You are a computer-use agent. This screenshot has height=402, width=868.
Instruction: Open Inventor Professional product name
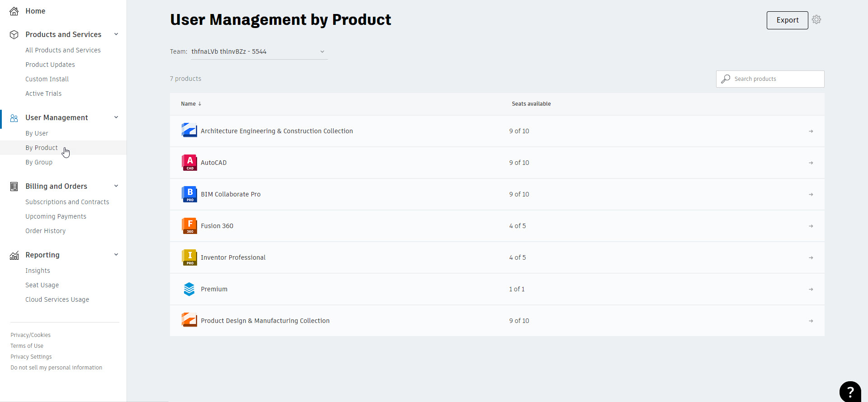(x=233, y=257)
